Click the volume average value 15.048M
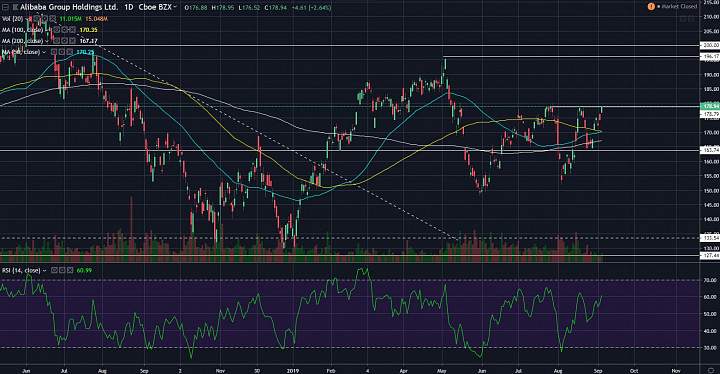 [96, 19]
